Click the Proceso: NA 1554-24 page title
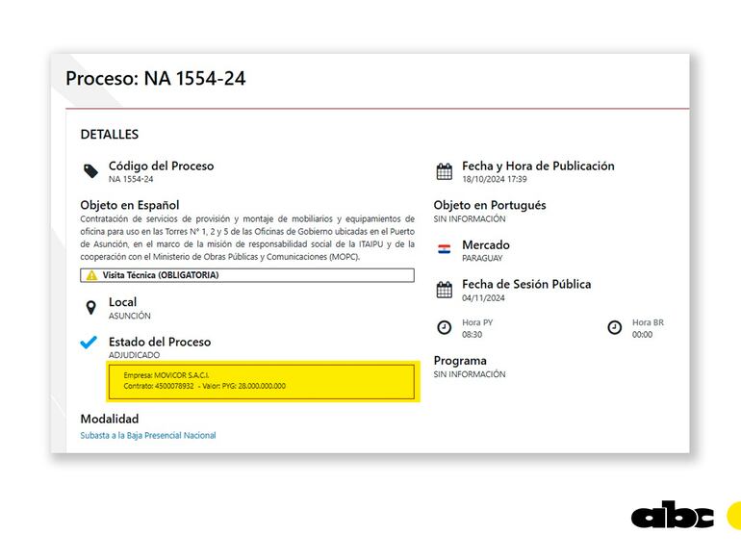 155,79
